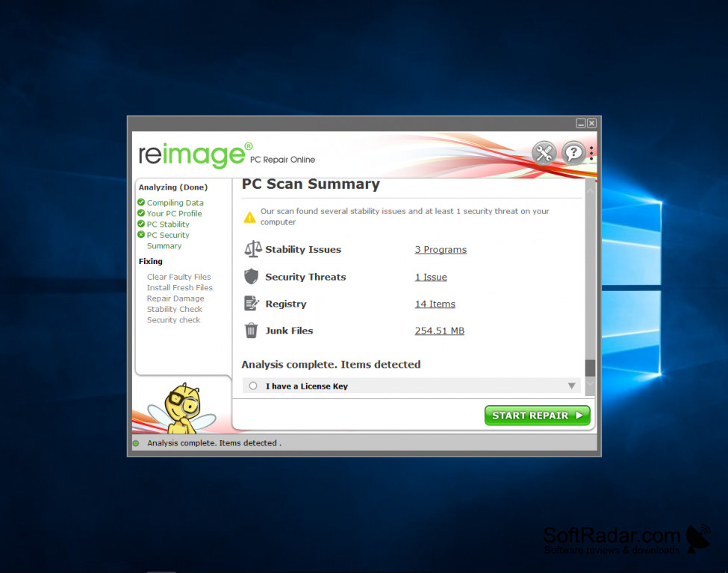This screenshot has height=573, width=728.
Task: View the 14 Items registry link
Action: [435, 304]
